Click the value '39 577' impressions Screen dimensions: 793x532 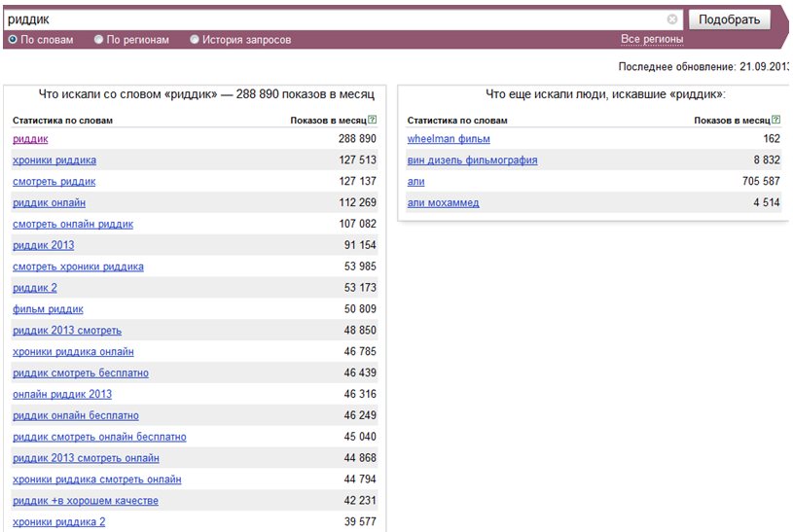360,521
